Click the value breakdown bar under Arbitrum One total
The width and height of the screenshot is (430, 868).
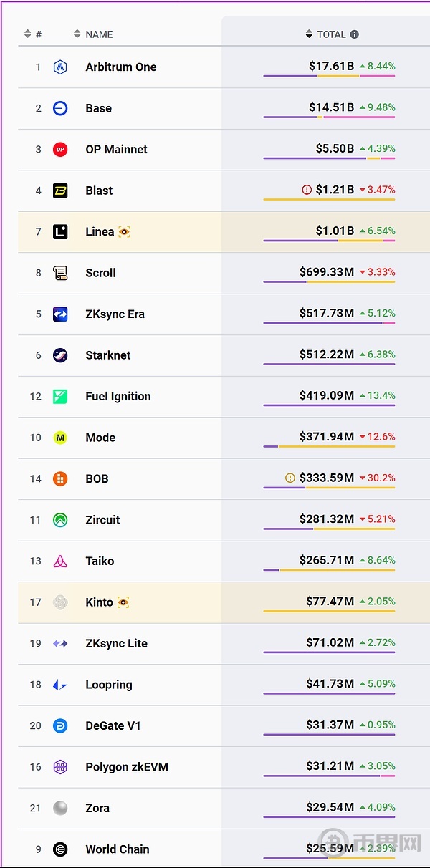tap(329, 76)
